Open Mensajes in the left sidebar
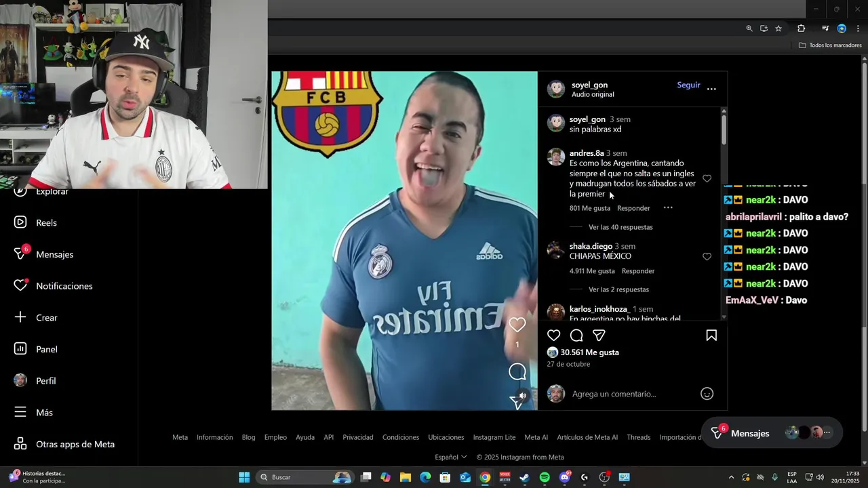 pyautogui.click(x=44, y=253)
